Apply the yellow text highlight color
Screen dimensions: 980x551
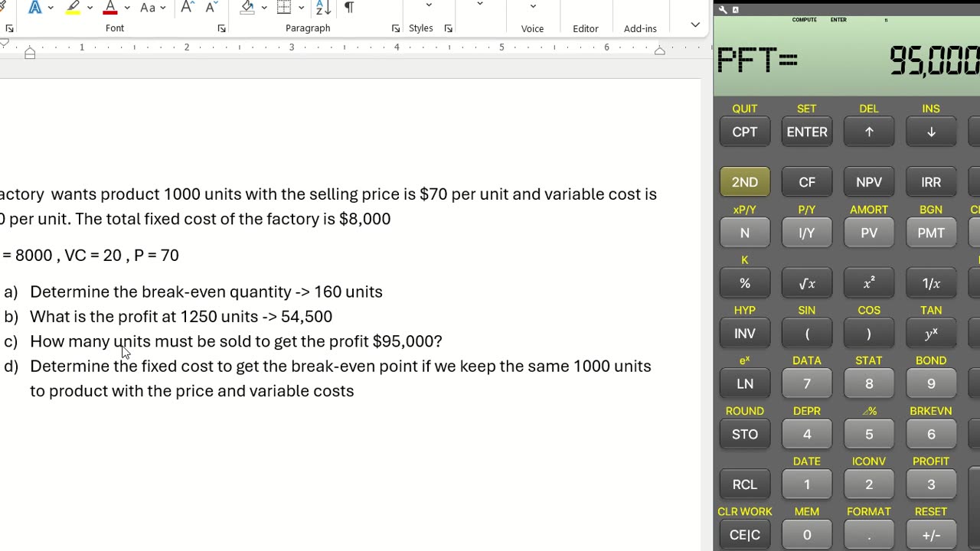(73, 8)
